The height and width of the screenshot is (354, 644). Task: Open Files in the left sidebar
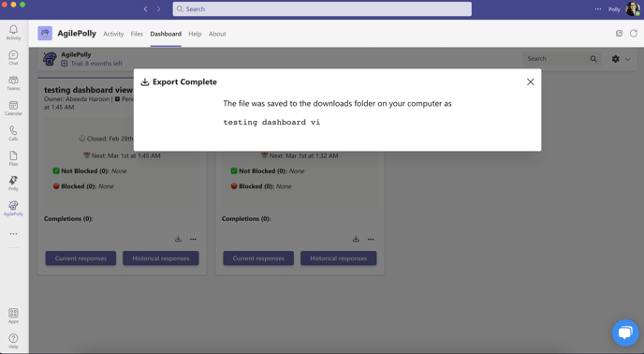pos(13,158)
